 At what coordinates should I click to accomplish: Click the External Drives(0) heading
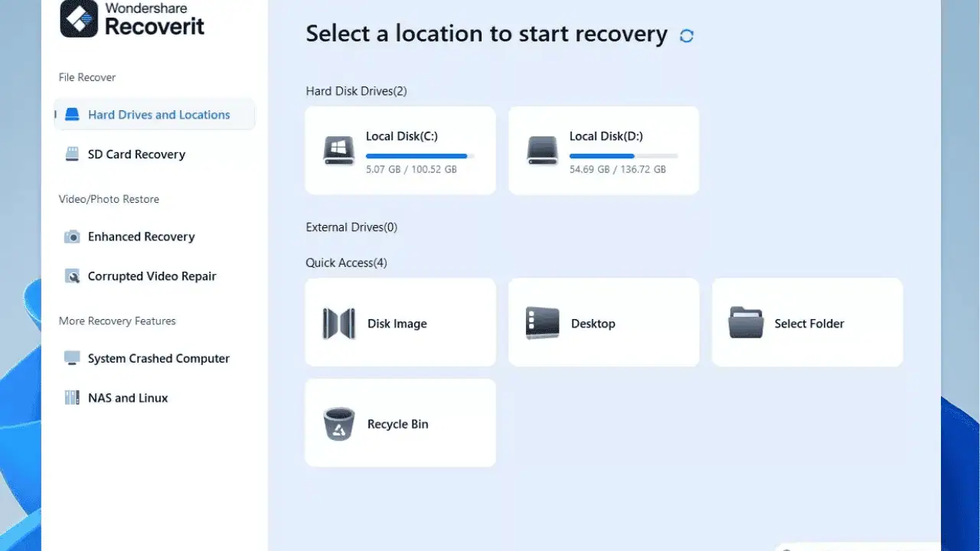pyautogui.click(x=351, y=227)
